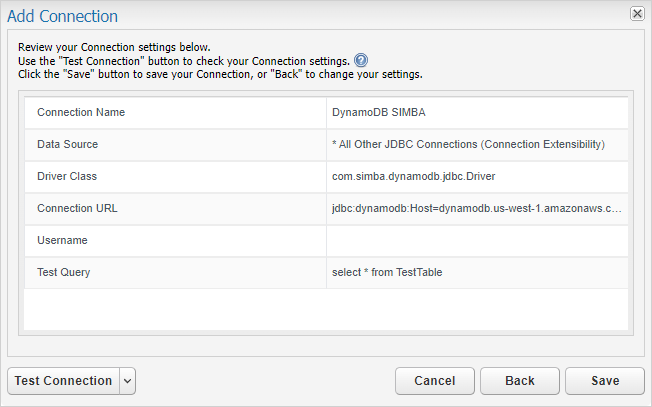Screen dimensions: 652x407
Task: Go Back to change settings
Action: [x=520, y=381]
